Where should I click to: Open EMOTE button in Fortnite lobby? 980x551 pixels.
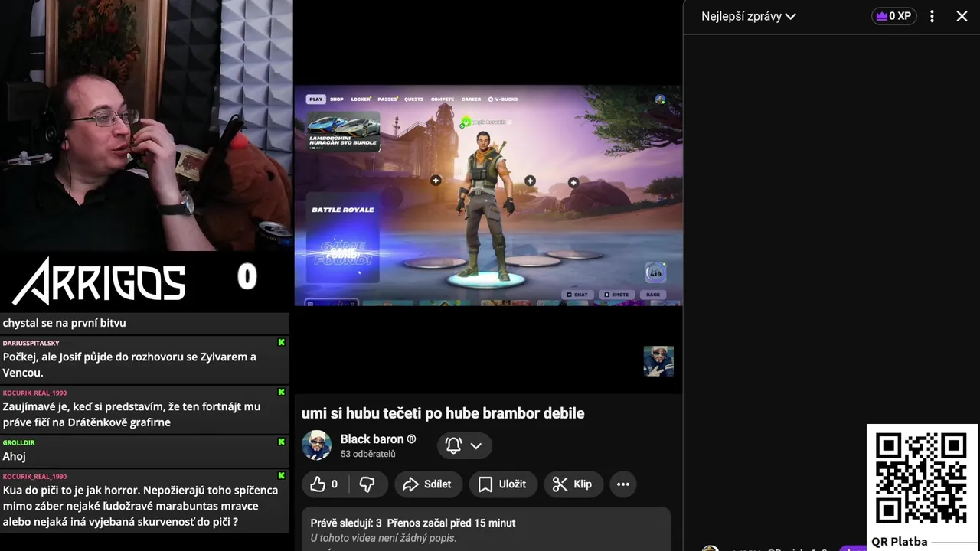pos(616,295)
